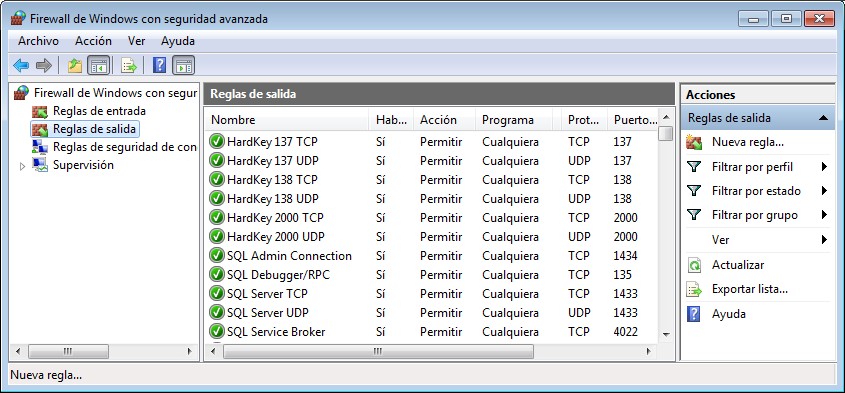
Task: Select the HardKey 138 TCP rule name
Action: [272, 180]
